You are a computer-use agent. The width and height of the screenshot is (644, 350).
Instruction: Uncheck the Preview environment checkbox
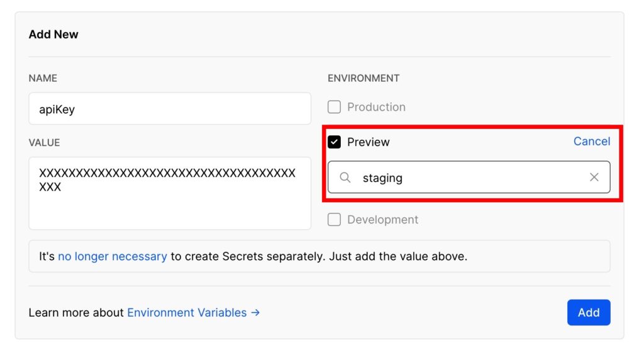(335, 142)
